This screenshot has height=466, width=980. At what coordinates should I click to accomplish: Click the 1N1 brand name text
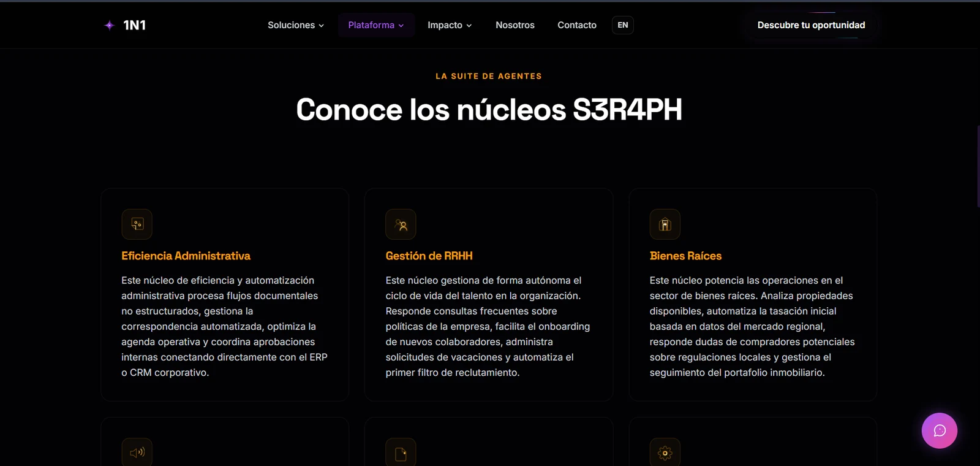[135, 25]
